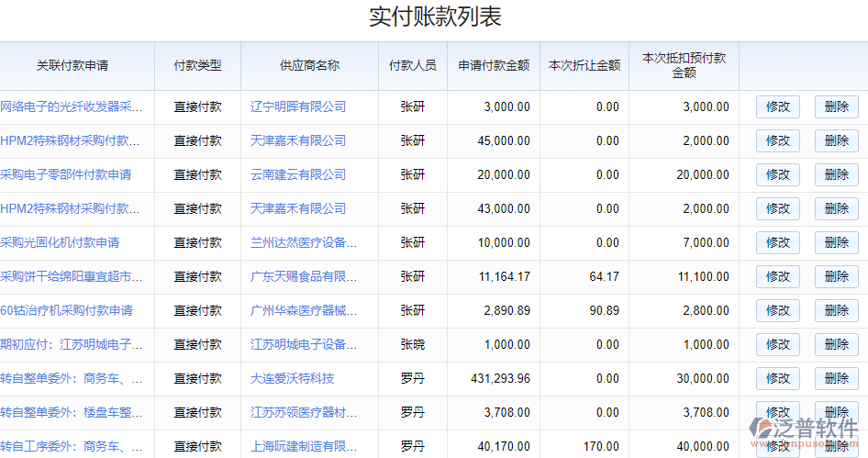Open supplier 兰州达然医疗设备…

[304, 242]
